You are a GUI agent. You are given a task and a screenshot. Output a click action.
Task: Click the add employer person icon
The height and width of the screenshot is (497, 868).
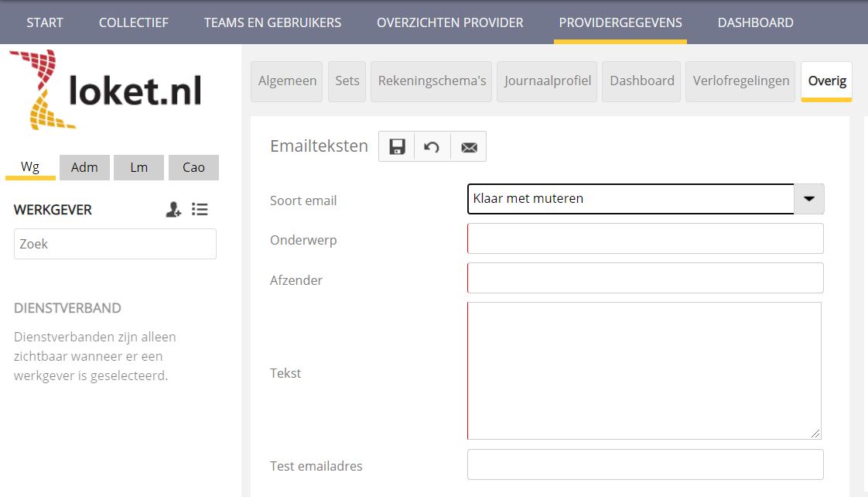click(x=173, y=210)
